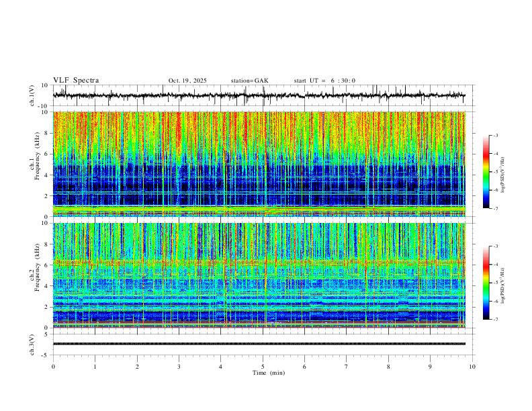Click time-axis tick label "7"
This screenshot has width=532, height=411.
pyautogui.click(x=347, y=367)
